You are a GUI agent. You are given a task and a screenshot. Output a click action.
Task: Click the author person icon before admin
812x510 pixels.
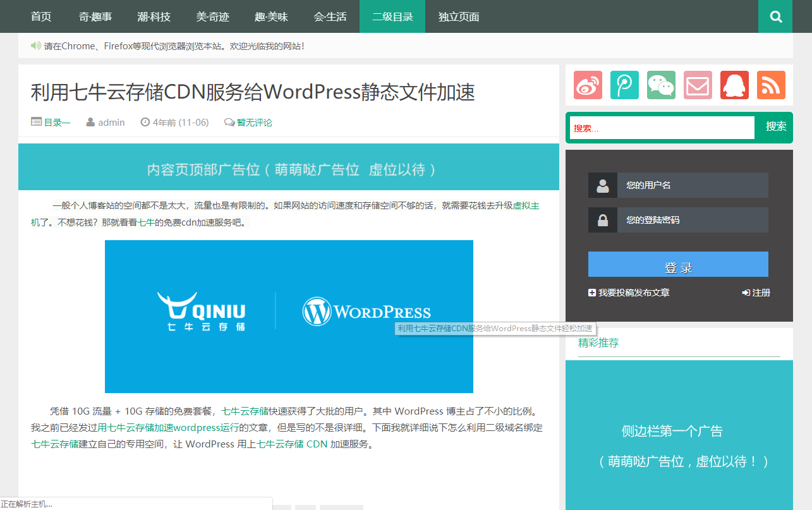[91, 122]
